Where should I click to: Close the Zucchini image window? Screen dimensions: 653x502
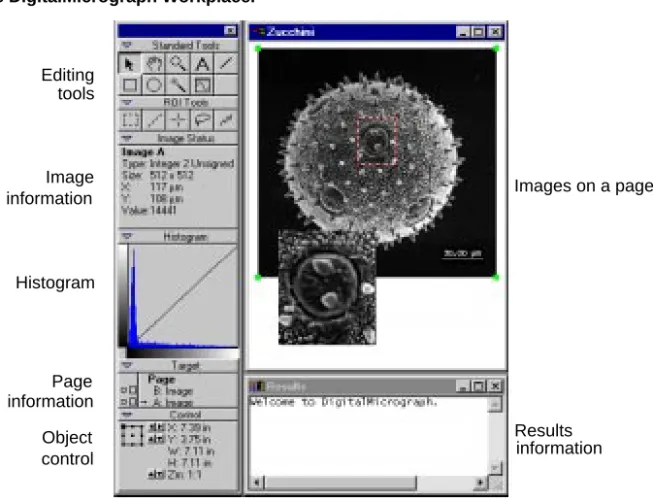pyautogui.click(x=495, y=32)
